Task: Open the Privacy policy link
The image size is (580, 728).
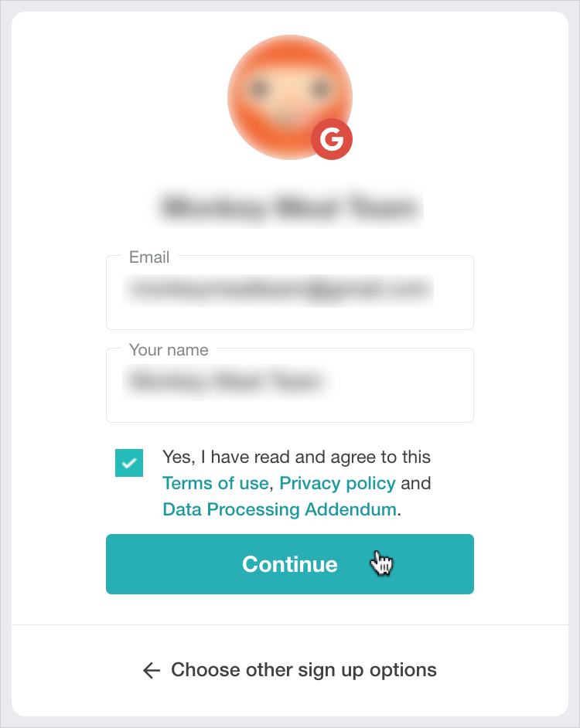Action: point(337,484)
